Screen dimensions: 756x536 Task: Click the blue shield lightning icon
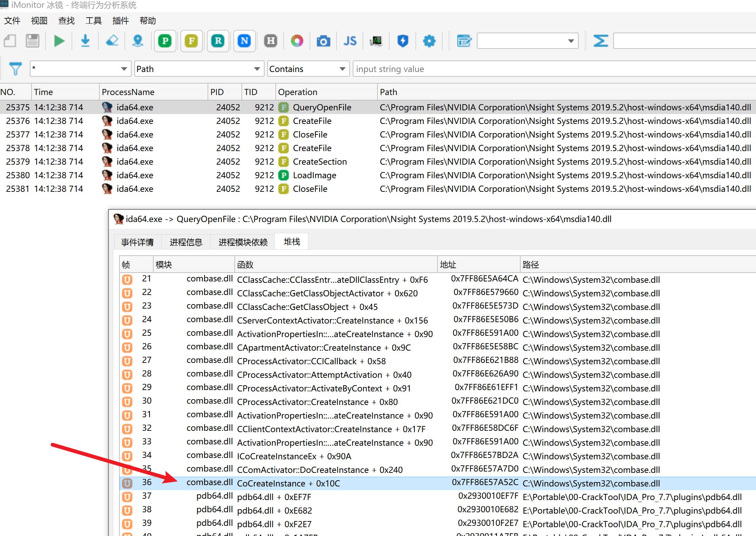403,41
